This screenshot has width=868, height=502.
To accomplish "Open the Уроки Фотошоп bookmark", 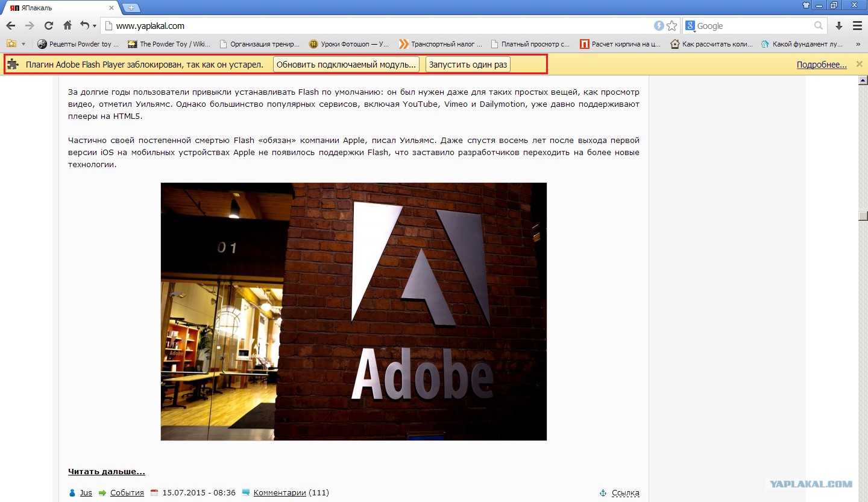I will (349, 44).
